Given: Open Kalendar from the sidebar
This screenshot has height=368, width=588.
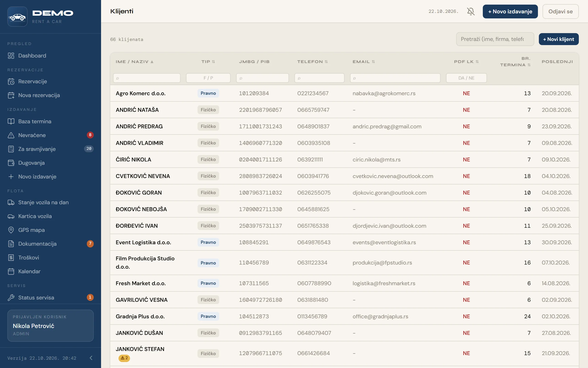Looking at the screenshot, I should (50, 271).
